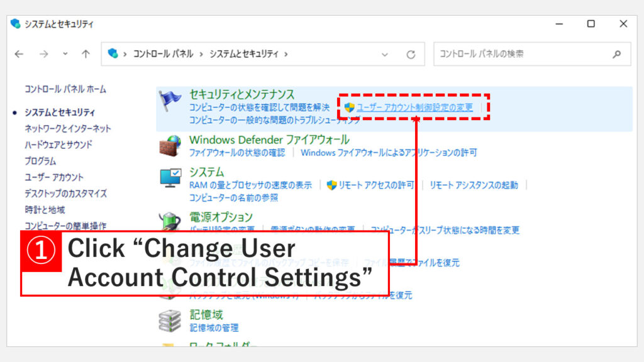This screenshot has width=644, height=362.
Task: Select ネットワークとインターネット in the sidebar
Action: [x=68, y=128]
